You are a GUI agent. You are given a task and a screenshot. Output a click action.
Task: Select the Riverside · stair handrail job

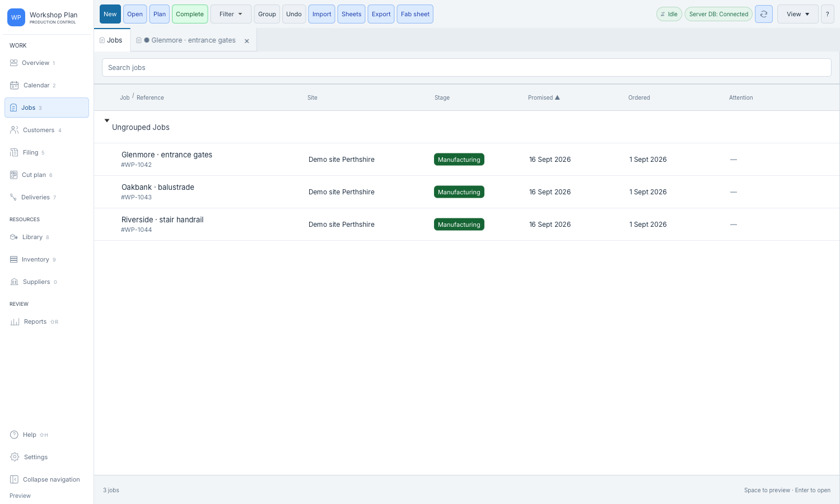coord(466,225)
